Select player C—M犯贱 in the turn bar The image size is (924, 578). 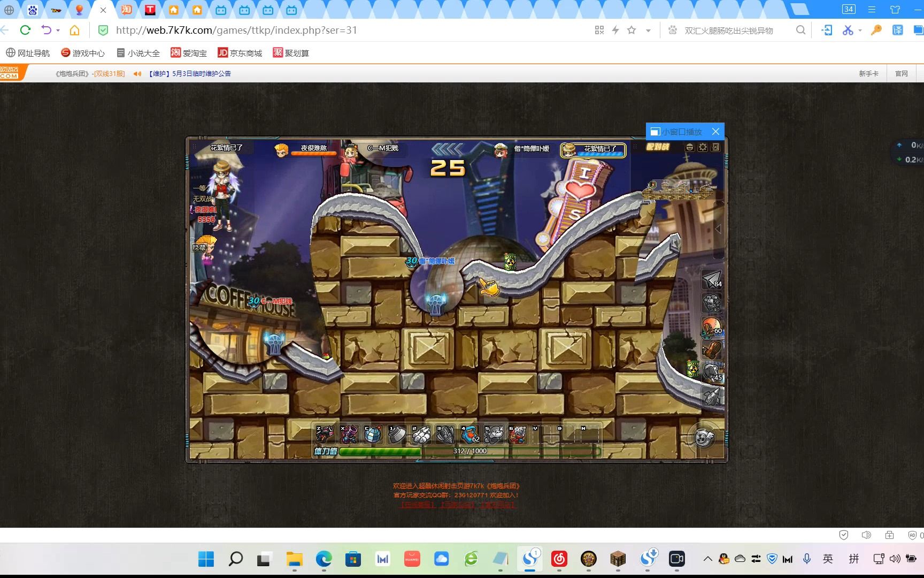coord(374,149)
